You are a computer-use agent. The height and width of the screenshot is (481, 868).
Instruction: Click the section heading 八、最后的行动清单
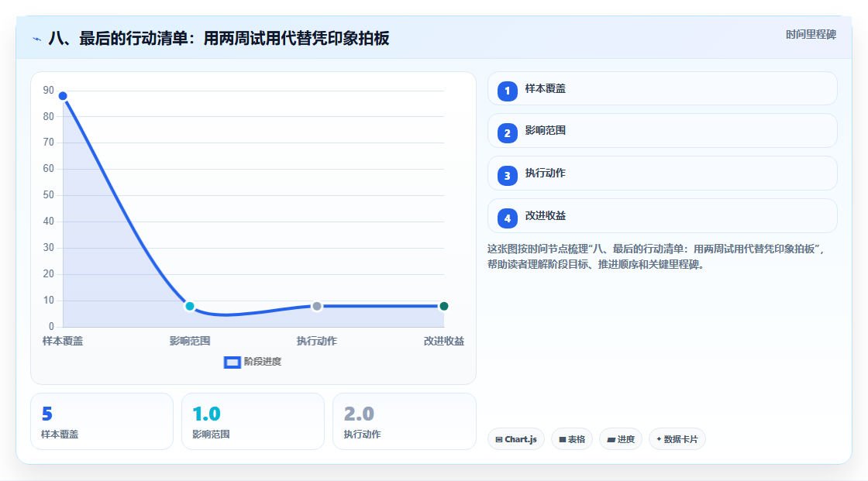(219, 38)
